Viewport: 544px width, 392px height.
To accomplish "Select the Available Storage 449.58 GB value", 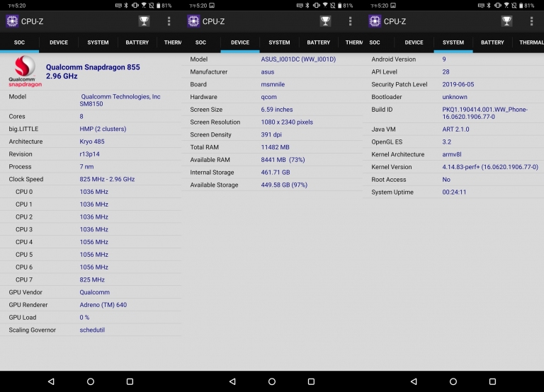I will [284, 185].
